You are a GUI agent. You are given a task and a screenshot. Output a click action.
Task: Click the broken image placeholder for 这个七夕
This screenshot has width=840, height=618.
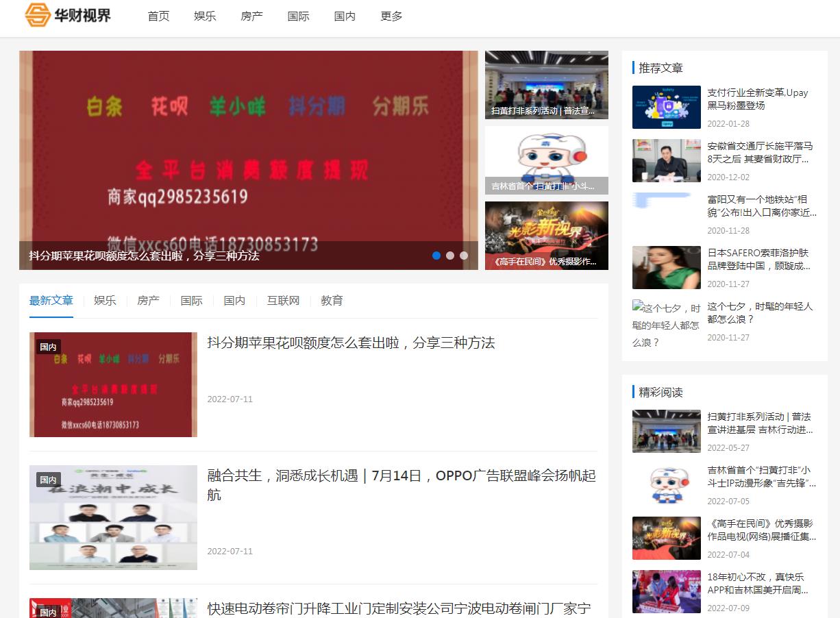pos(667,324)
